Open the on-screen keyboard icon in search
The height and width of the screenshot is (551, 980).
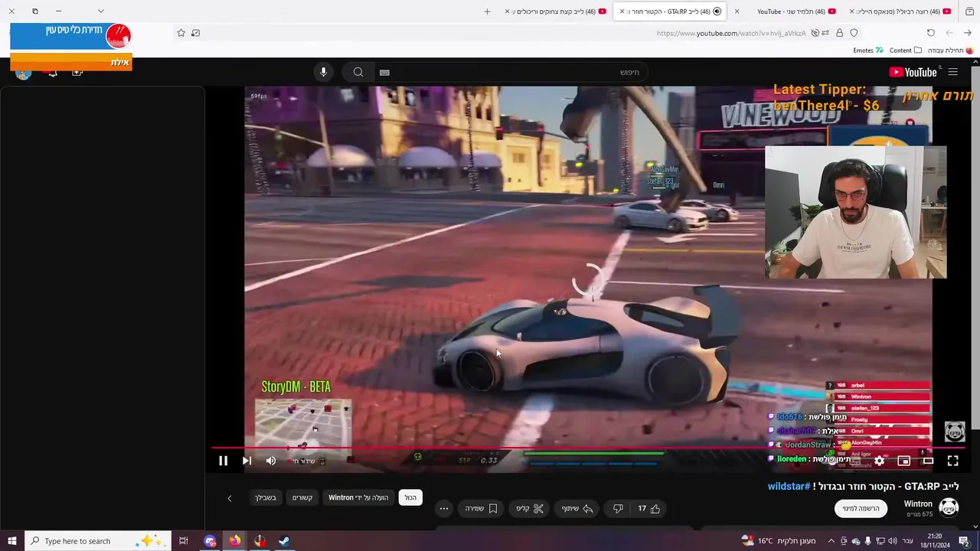[384, 72]
